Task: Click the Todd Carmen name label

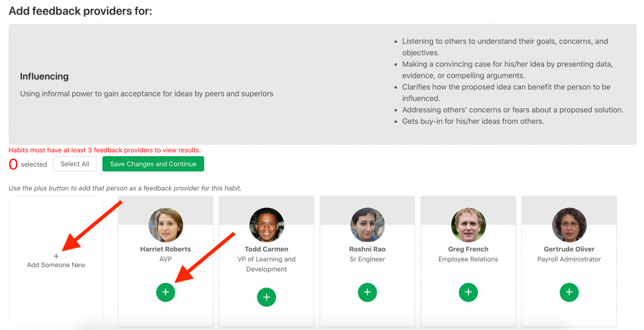Action: [x=267, y=249]
